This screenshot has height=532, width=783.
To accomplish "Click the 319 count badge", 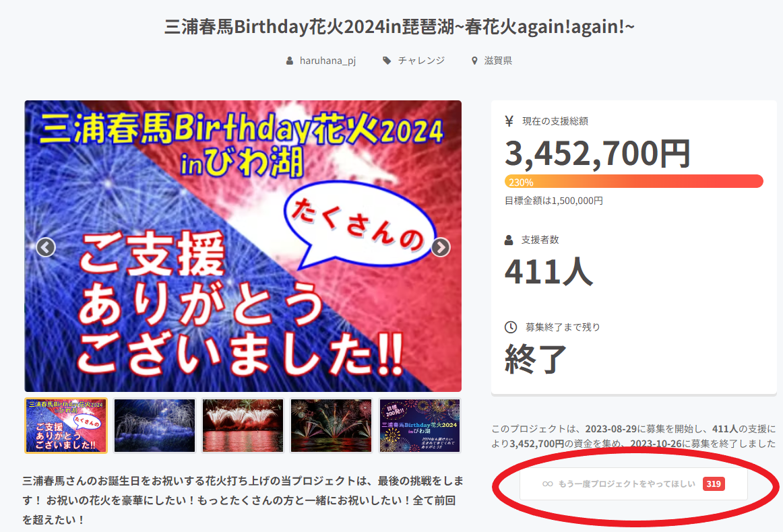I will tap(714, 484).
